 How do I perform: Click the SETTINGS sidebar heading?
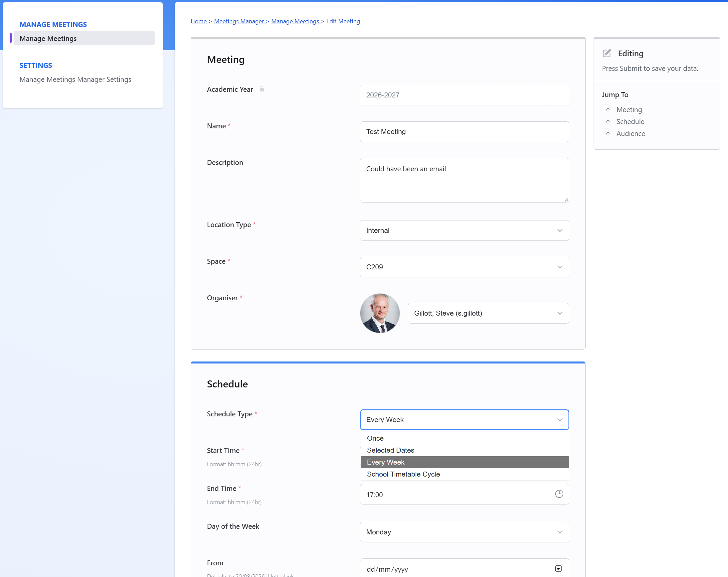click(36, 65)
